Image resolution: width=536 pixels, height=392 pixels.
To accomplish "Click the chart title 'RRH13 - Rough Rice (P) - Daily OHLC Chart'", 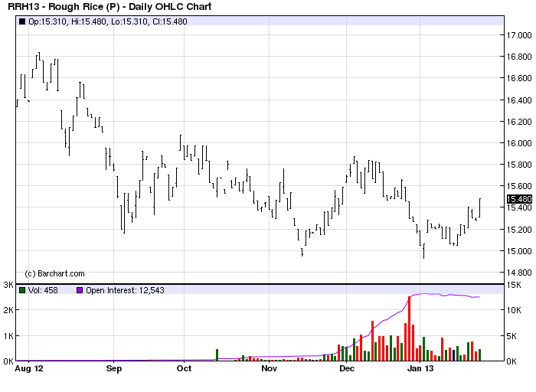I will [x=109, y=7].
